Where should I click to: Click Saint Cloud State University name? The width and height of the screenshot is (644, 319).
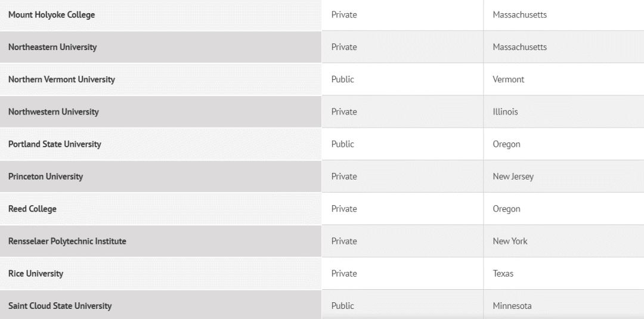(60, 306)
